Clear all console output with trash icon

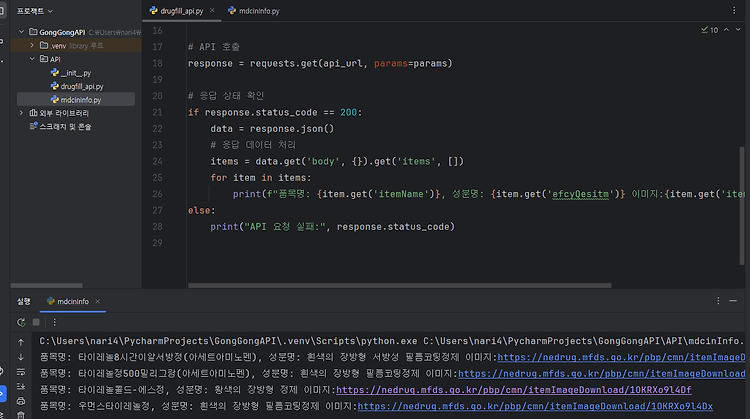pyautogui.click(x=21, y=415)
